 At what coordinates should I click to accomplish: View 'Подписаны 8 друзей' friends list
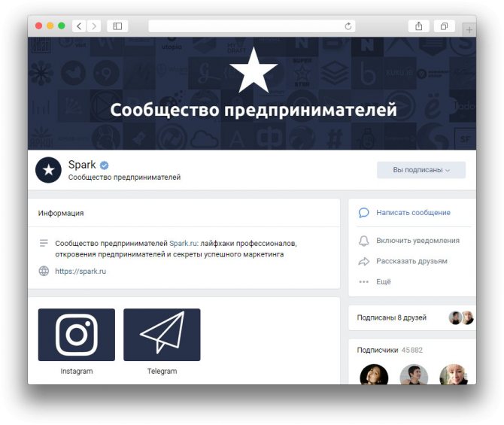(x=391, y=317)
